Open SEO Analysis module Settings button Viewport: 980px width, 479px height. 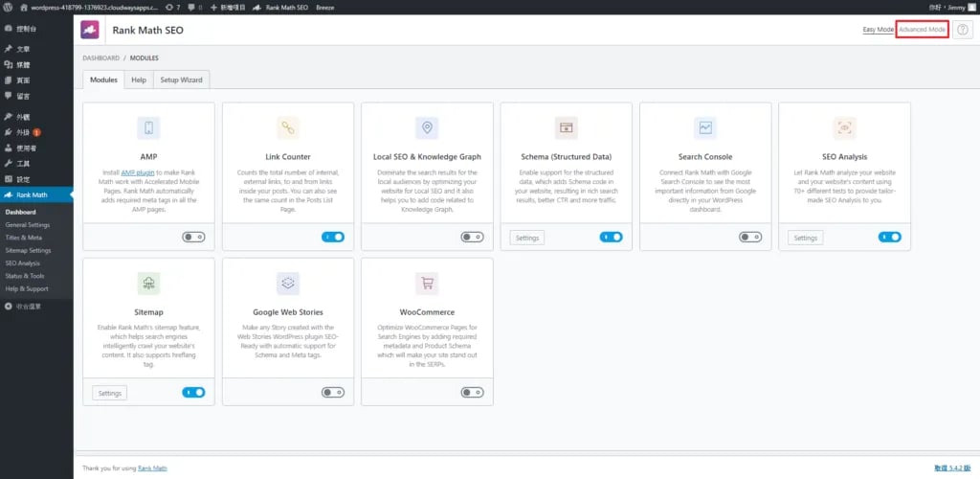(805, 238)
